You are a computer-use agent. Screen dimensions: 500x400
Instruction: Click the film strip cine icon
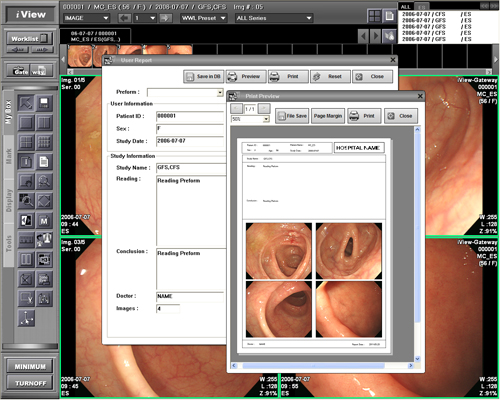(26, 240)
